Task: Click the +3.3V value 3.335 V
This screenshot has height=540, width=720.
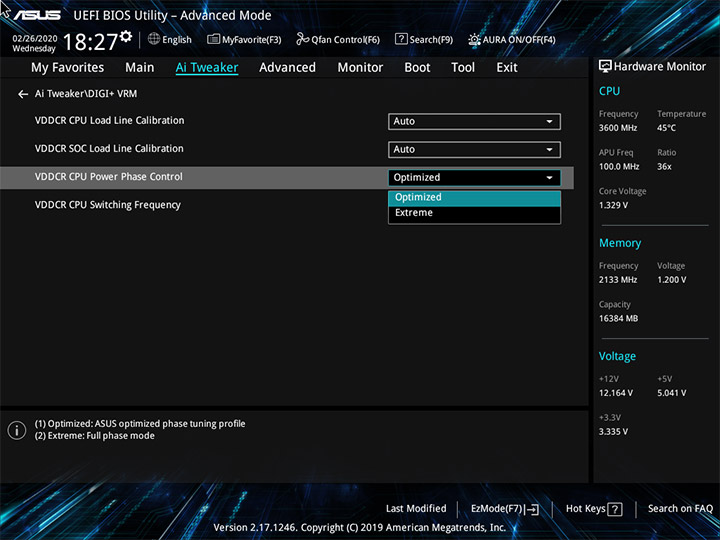Action: point(613,432)
